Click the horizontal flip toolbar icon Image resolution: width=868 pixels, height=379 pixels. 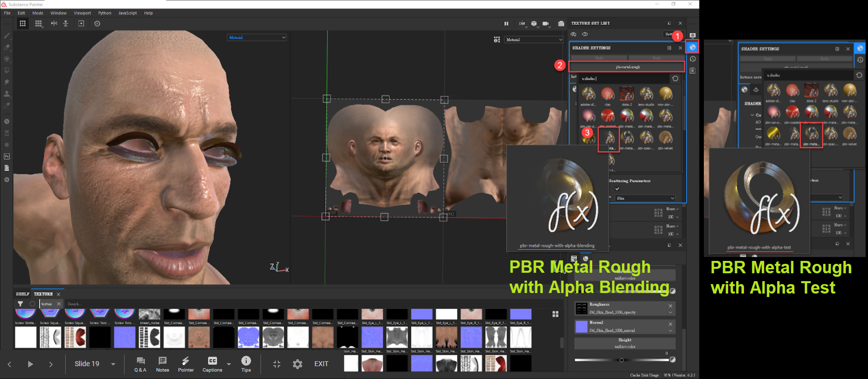pyautogui.click(x=54, y=23)
